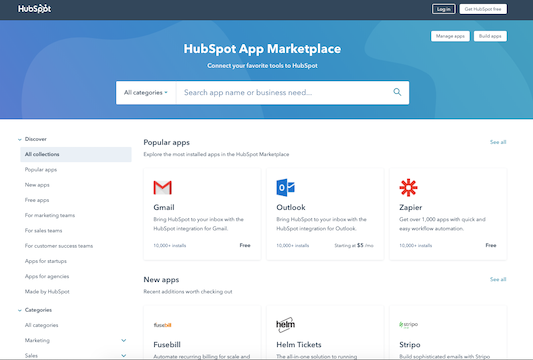The width and height of the screenshot is (533, 360).
Task: Click Zapier's 10,000+ installs text
Action: point(415,245)
